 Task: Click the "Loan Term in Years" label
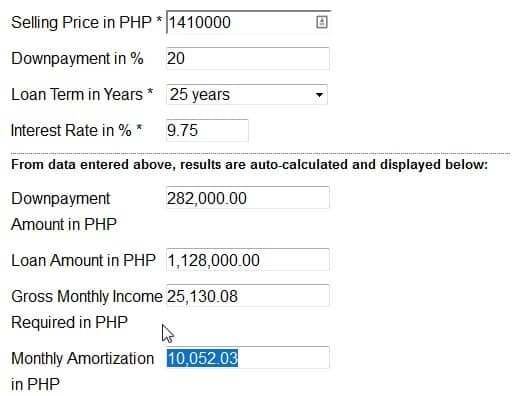(82, 95)
